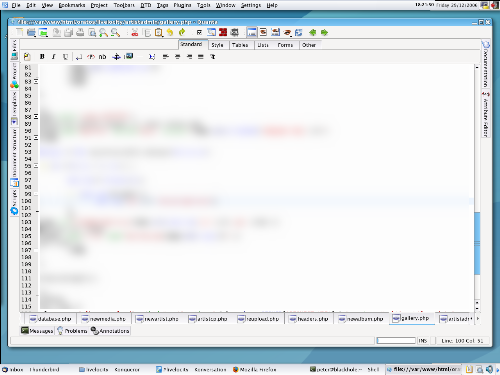Open Mozilla Firefox from the taskbar
This screenshot has width=500, height=375.
255,369
